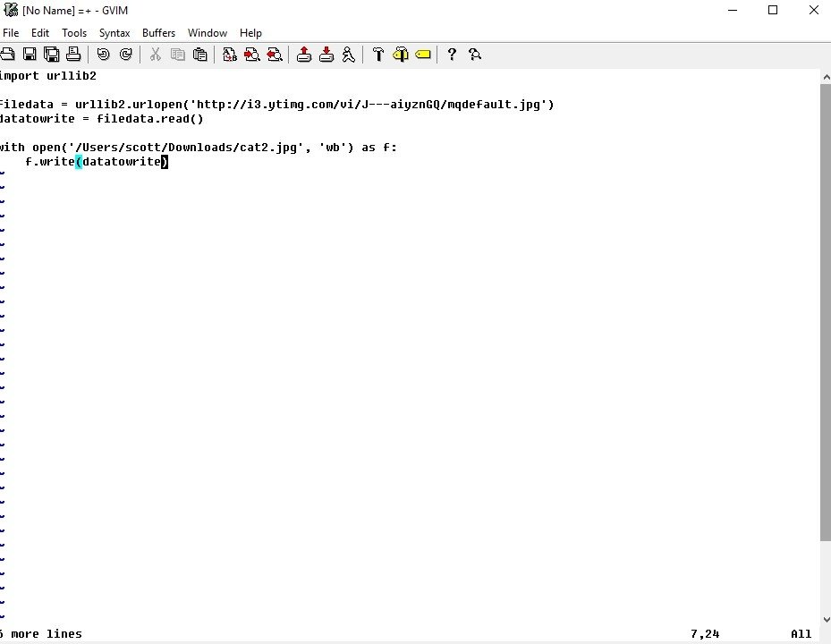This screenshot has height=644, width=831.
Task: Open the File menu
Action: [11, 33]
